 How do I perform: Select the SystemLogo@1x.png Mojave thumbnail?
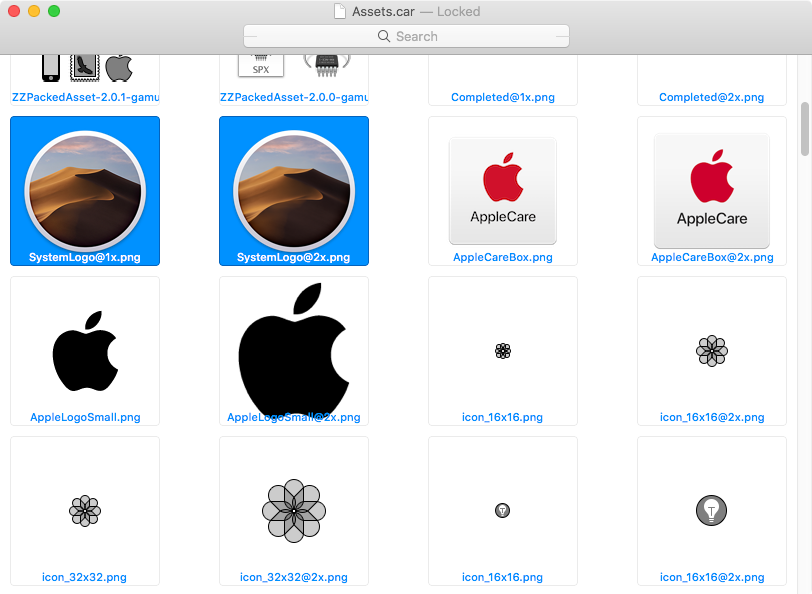tap(85, 190)
